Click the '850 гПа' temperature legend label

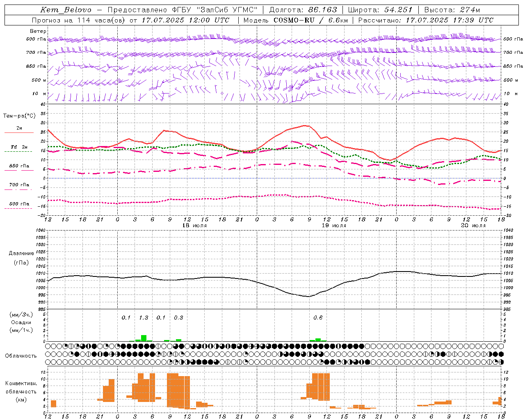(19, 166)
